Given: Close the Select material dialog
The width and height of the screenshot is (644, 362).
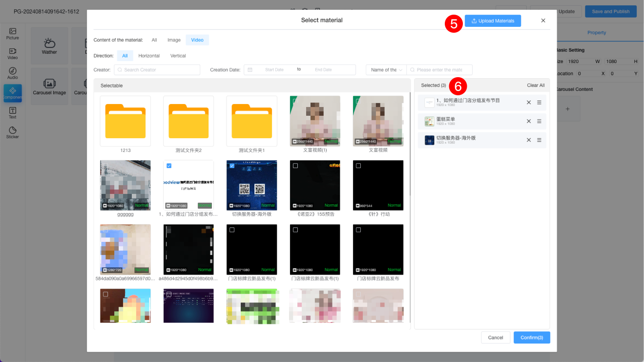Looking at the screenshot, I should (x=543, y=21).
